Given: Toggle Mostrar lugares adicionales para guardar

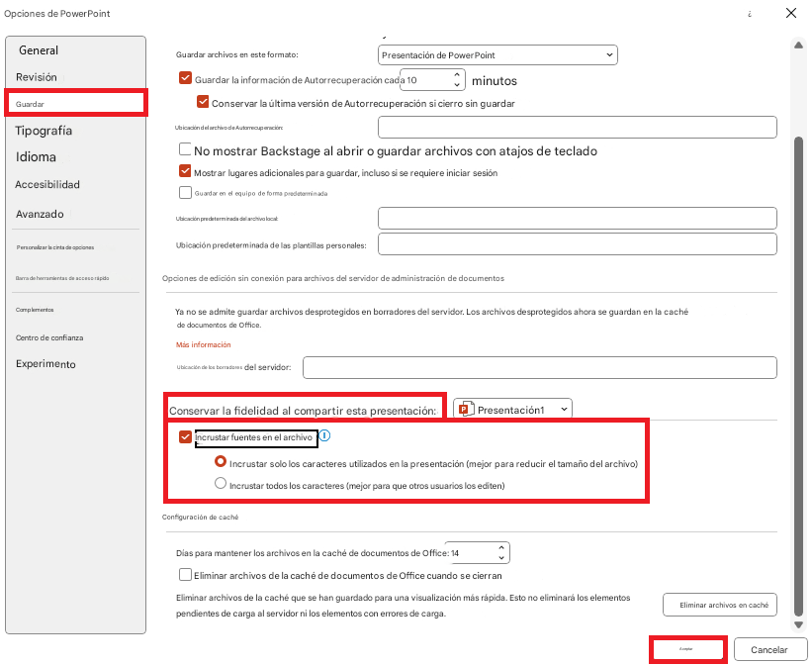Looking at the screenshot, I should click(185, 171).
